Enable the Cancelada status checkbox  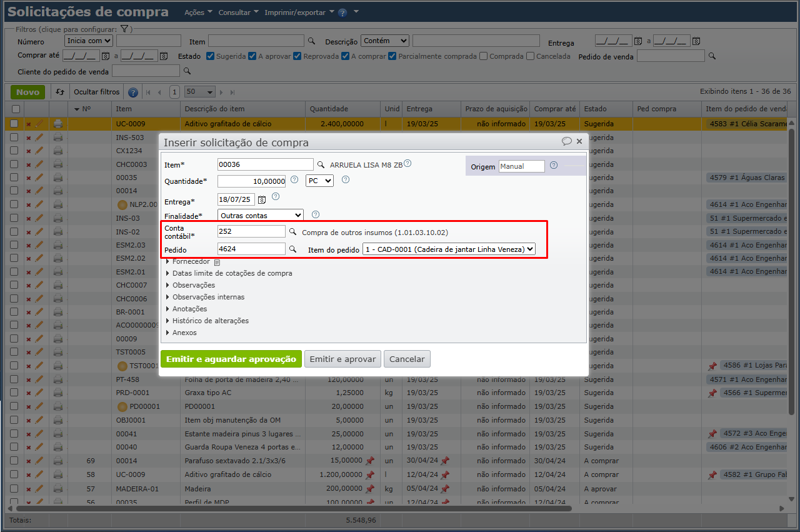(x=530, y=56)
